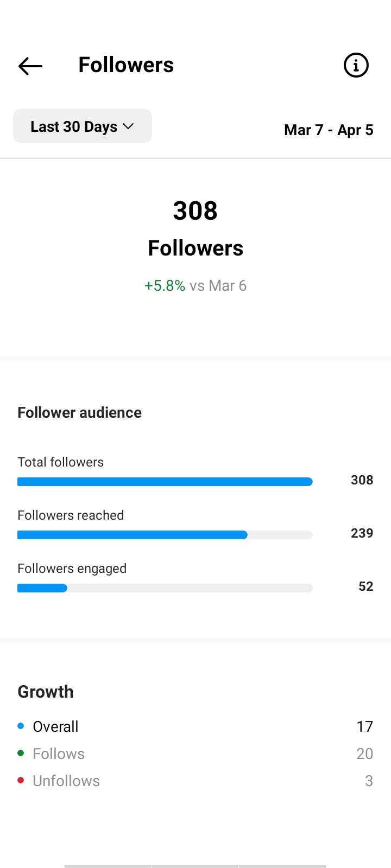Toggle the Follows growth legend item
This screenshot has width=391, height=868.
tap(195, 754)
